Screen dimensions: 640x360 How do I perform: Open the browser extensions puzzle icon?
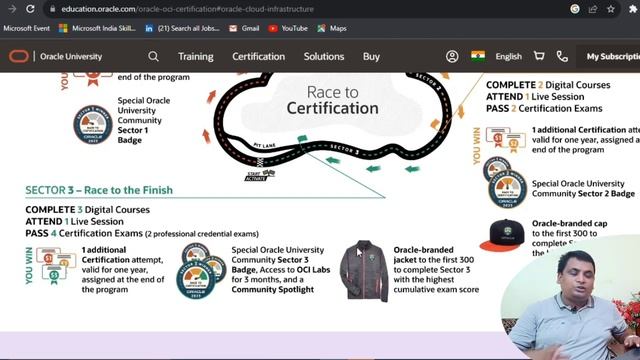tap(633, 9)
